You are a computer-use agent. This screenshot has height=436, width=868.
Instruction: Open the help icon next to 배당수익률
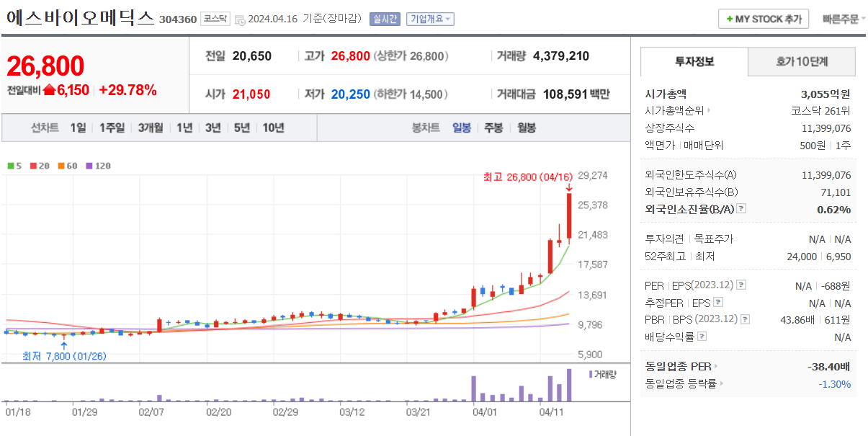[x=702, y=337]
